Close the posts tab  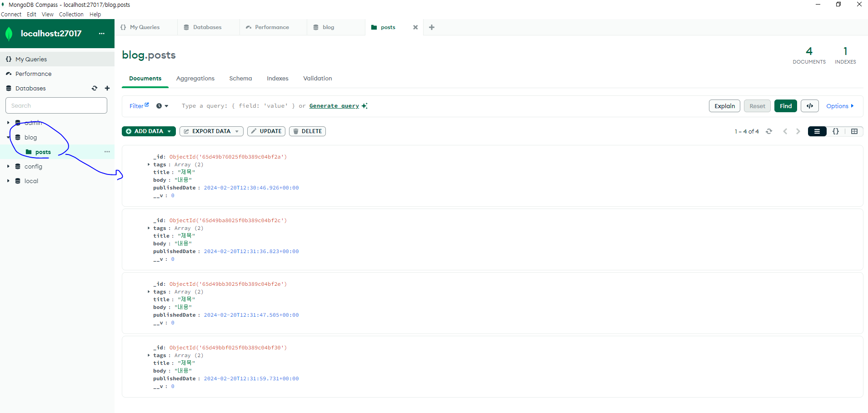[415, 27]
